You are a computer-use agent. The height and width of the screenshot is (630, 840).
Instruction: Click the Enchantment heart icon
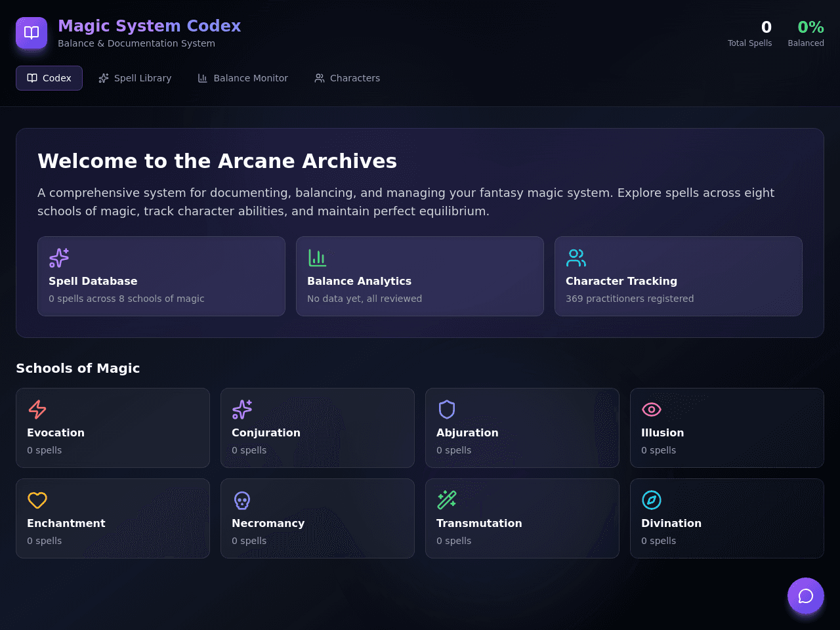click(x=37, y=500)
